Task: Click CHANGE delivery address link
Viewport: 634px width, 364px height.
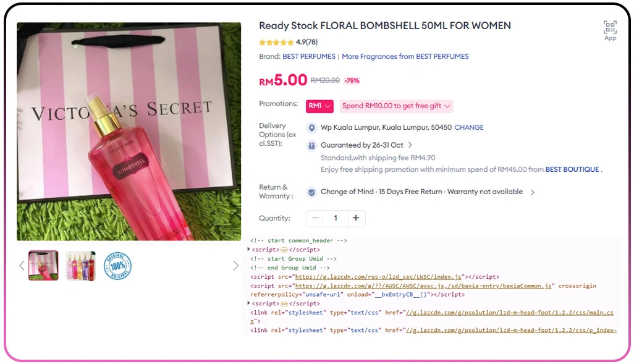Action: pos(469,127)
